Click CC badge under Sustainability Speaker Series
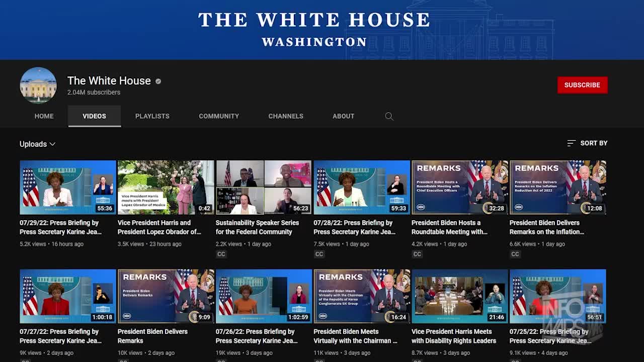This screenshot has width=644, height=362. click(x=221, y=254)
